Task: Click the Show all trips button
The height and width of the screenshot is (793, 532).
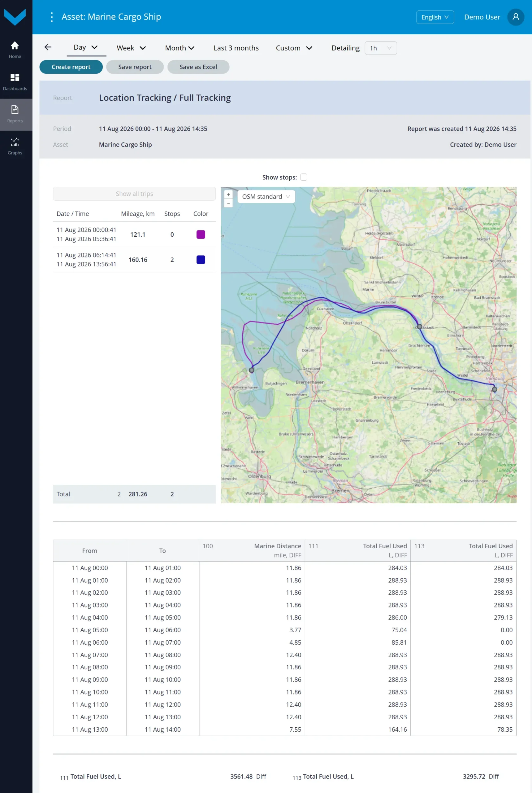Action: [x=134, y=194]
